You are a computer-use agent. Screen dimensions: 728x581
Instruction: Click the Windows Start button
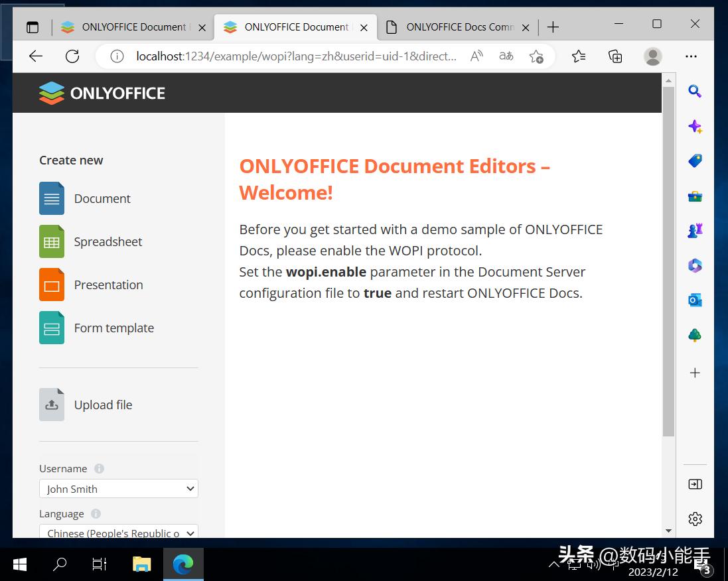(19, 564)
